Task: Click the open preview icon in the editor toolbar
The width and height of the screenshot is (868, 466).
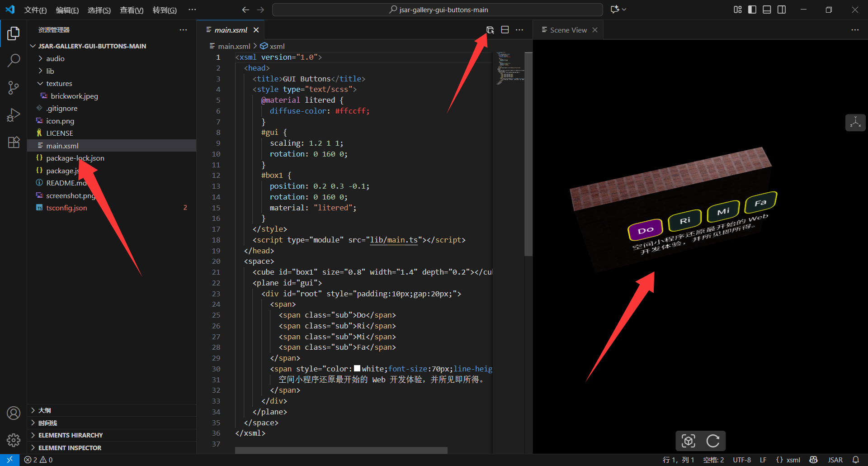Action: click(x=490, y=30)
